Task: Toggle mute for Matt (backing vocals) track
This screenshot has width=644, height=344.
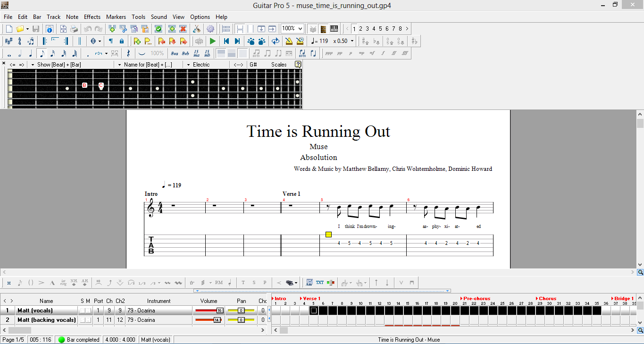Action: coord(88,320)
